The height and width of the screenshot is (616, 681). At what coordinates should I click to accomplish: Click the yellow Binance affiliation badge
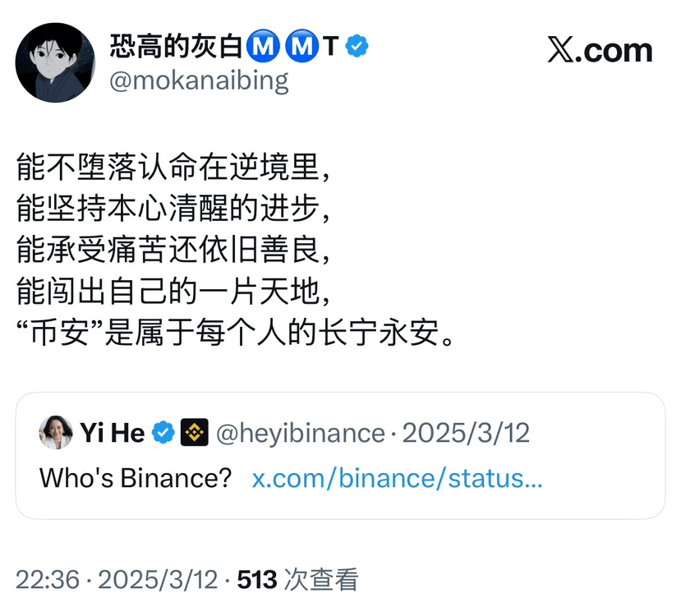tap(195, 433)
